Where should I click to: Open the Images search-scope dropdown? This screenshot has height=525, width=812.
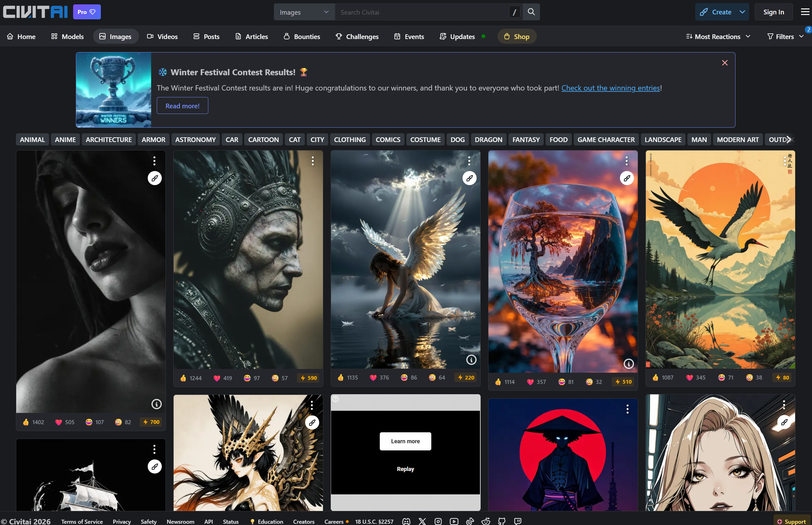304,12
